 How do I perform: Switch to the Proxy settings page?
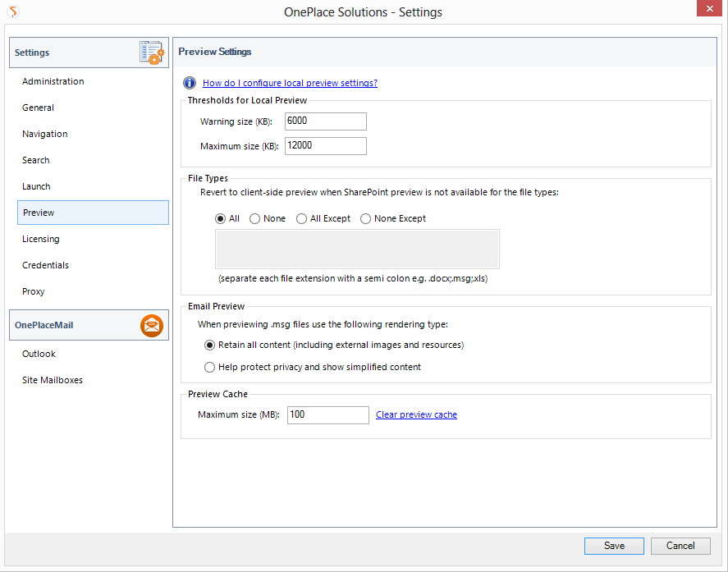coord(34,291)
